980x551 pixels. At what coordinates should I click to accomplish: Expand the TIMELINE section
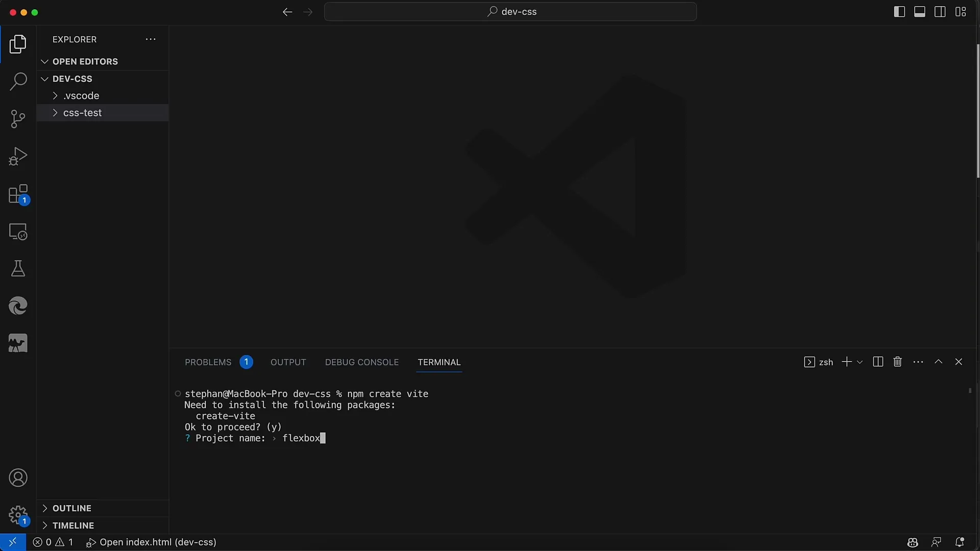coord(103,525)
